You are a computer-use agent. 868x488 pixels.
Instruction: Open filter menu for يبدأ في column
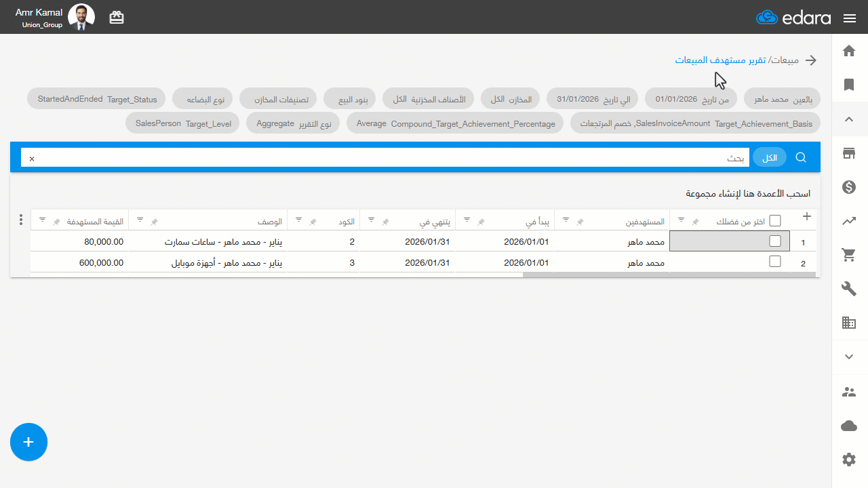tap(467, 220)
